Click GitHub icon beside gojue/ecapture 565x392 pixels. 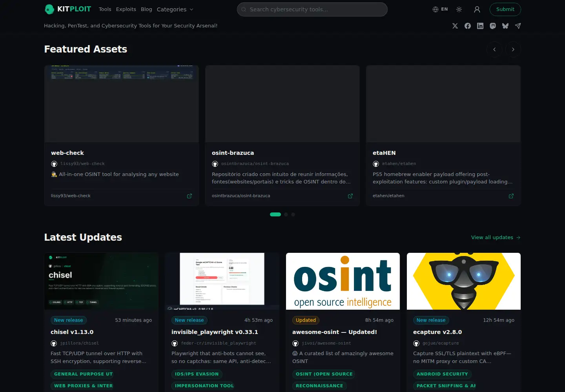pyautogui.click(x=416, y=343)
